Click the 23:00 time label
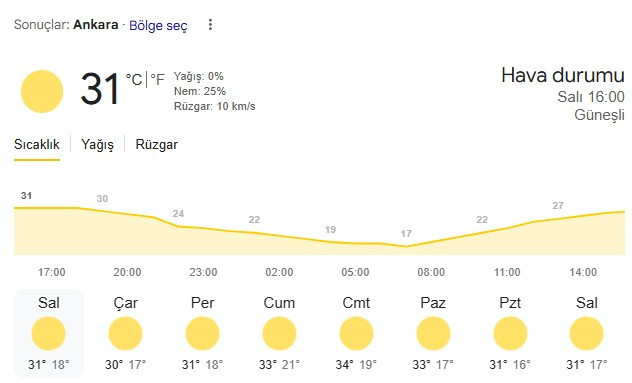The image size is (632, 383). 203,272
